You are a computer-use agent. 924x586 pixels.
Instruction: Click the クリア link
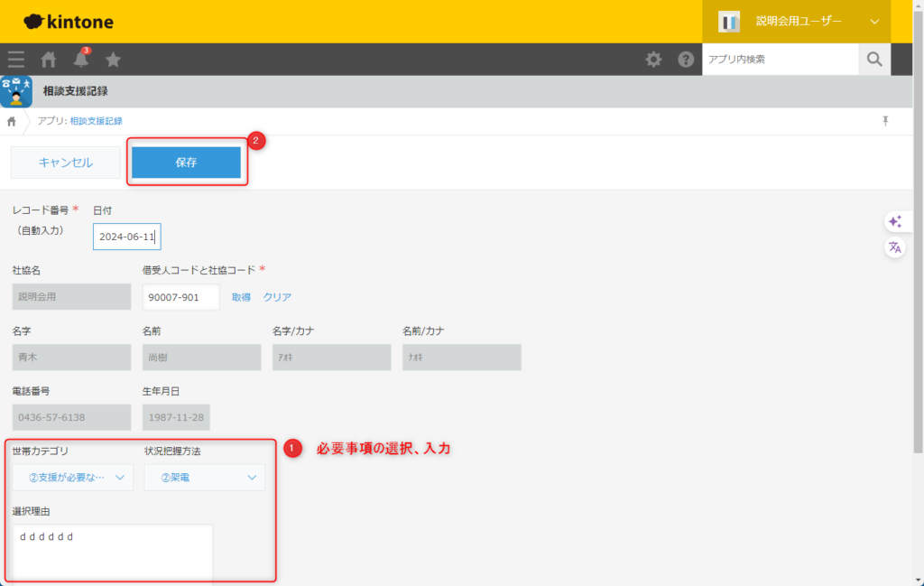point(277,297)
